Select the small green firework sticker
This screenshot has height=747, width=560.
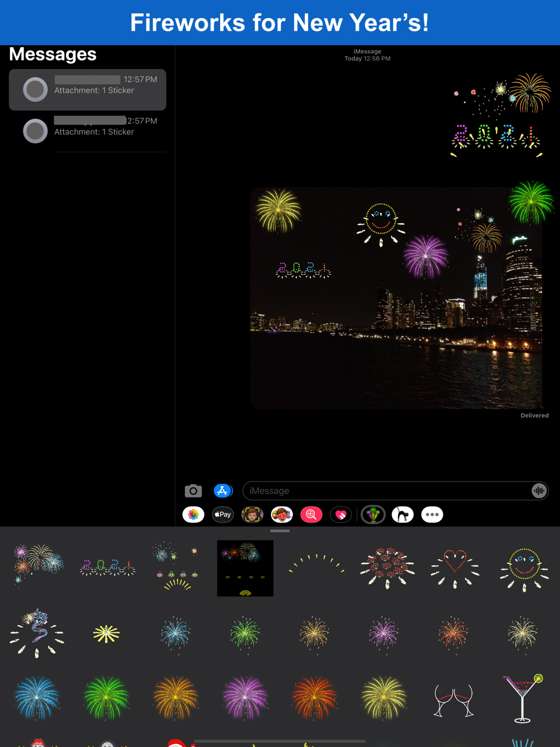245,634
